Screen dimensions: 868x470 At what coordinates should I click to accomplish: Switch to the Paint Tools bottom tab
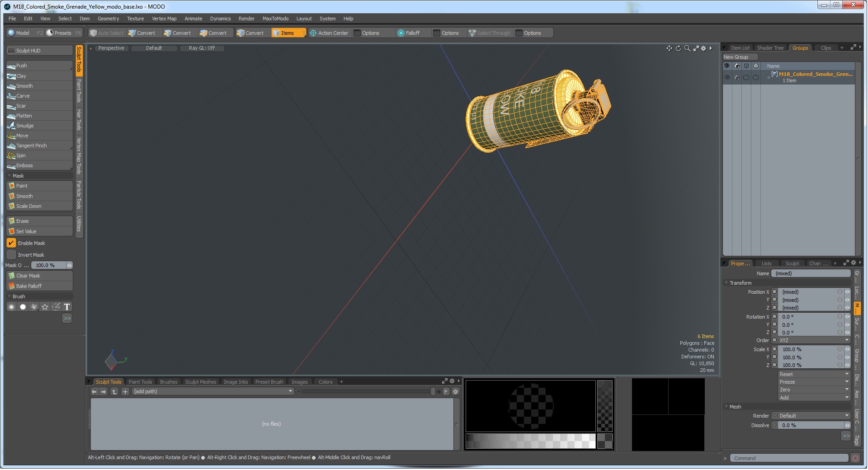pos(140,382)
